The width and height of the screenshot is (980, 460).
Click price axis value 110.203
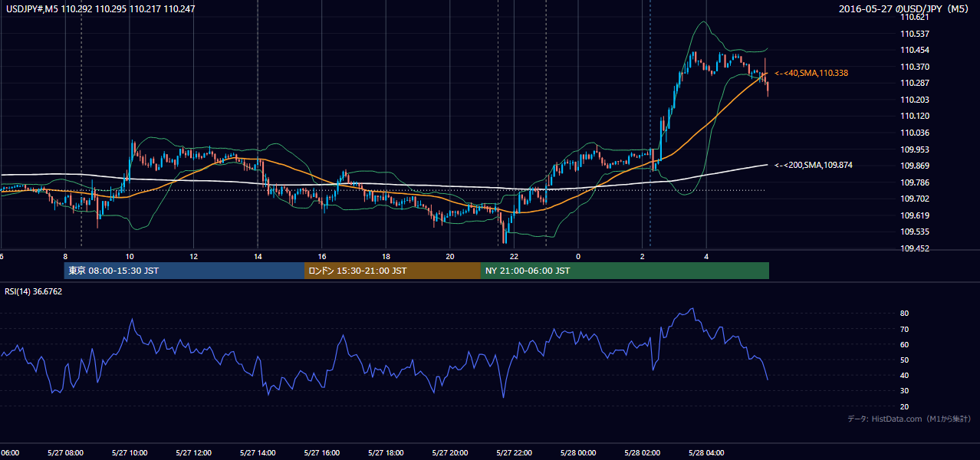click(915, 100)
